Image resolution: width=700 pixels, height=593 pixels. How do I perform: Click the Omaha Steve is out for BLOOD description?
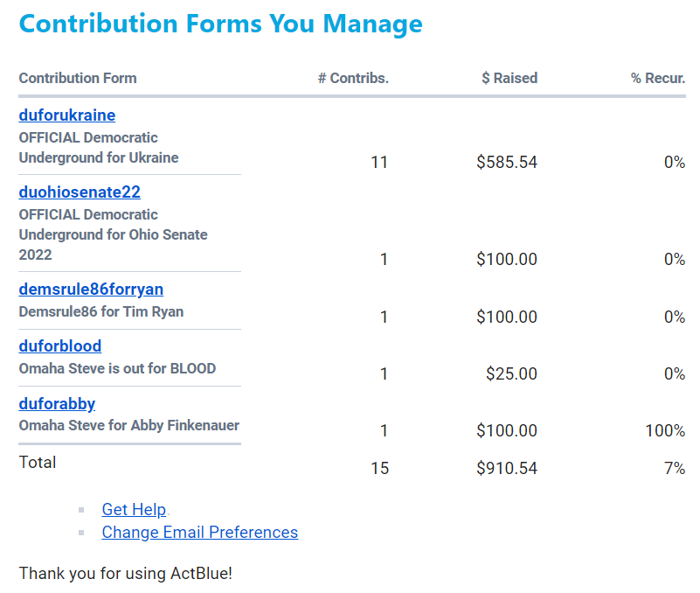[117, 368]
